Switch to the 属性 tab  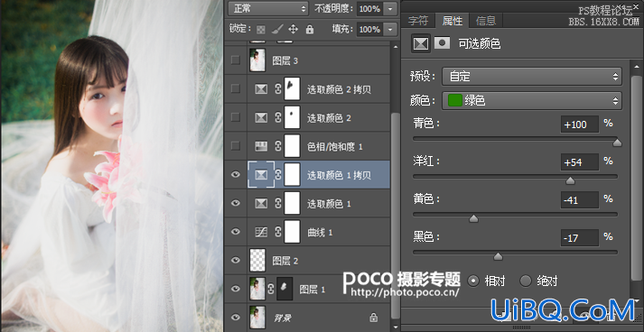pyautogui.click(x=453, y=21)
